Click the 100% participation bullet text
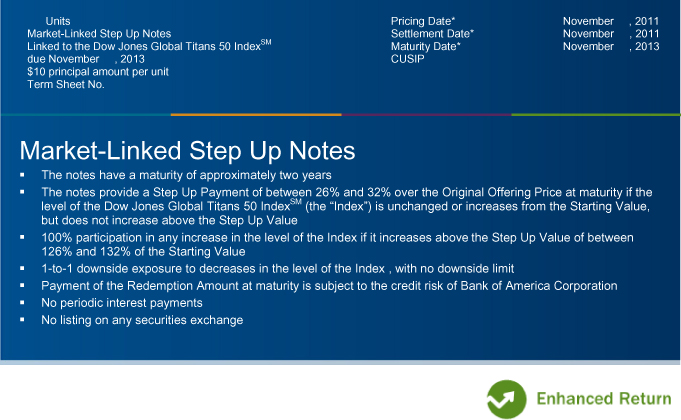Image resolution: width=681 pixels, height=420 pixels. point(337,245)
